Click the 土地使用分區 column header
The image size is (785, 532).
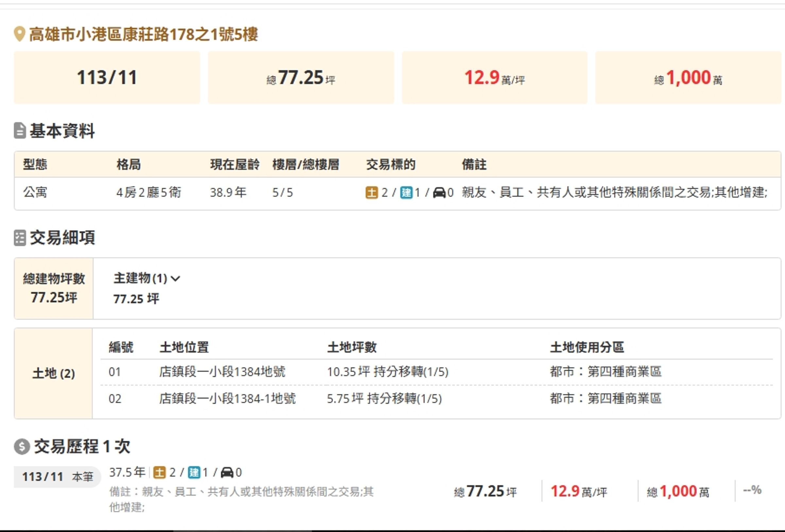(587, 347)
